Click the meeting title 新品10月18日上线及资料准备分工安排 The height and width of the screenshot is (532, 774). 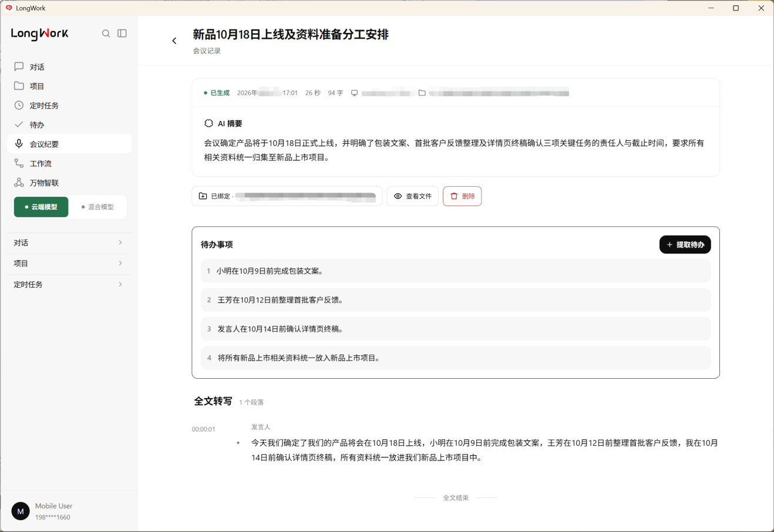[291, 34]
